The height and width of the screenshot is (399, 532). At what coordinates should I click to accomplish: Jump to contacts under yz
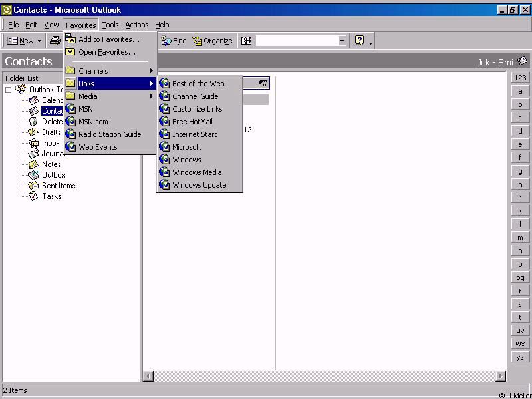[x=520, y=357]
